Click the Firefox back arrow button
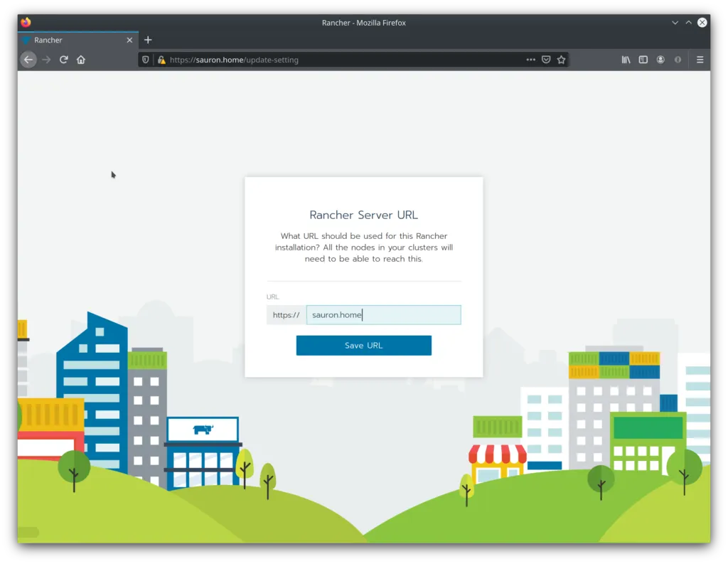 28,60
